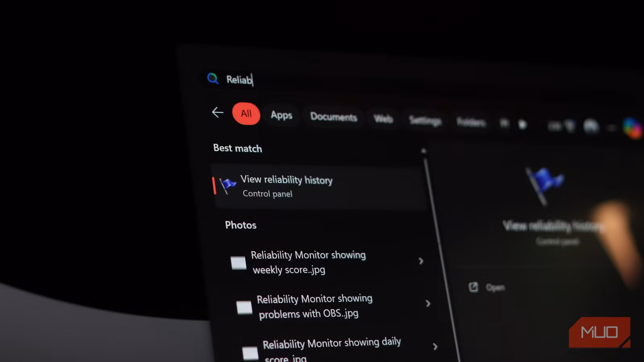The image size is (644, 362).
Task: Click the search magnifier icon
Action: pyautogui.click(x=213, y=79)
